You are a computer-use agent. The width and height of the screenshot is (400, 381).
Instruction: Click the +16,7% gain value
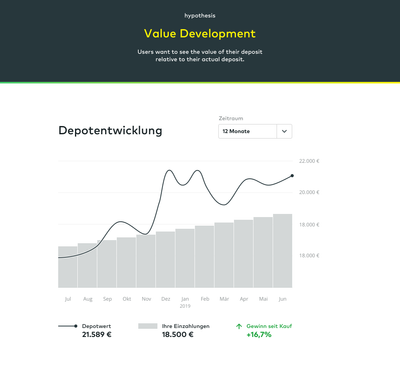point(259,335)
